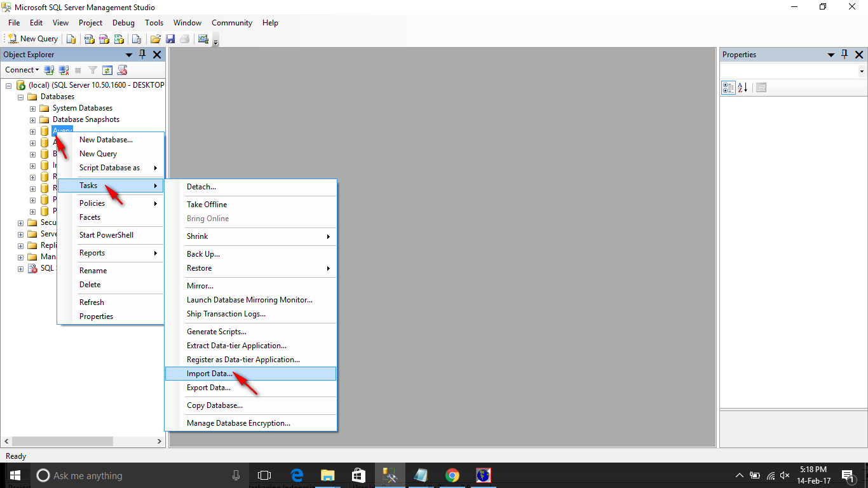Open the Object Explorer filter settings
The image size is (868, 488).
point(92,70)
